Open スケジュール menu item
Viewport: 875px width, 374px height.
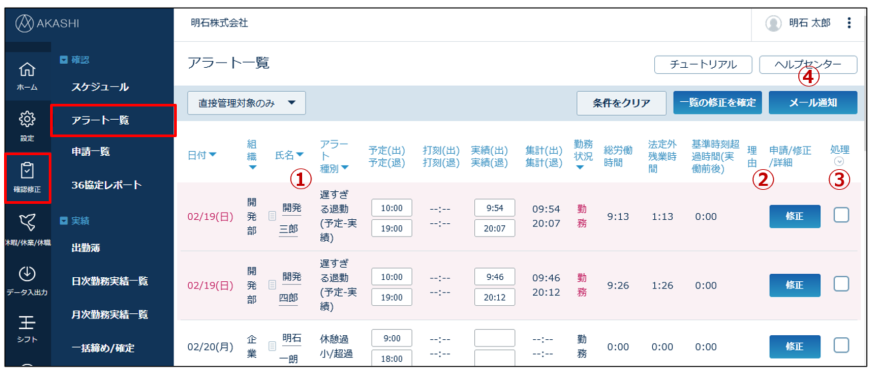point(100,87)
